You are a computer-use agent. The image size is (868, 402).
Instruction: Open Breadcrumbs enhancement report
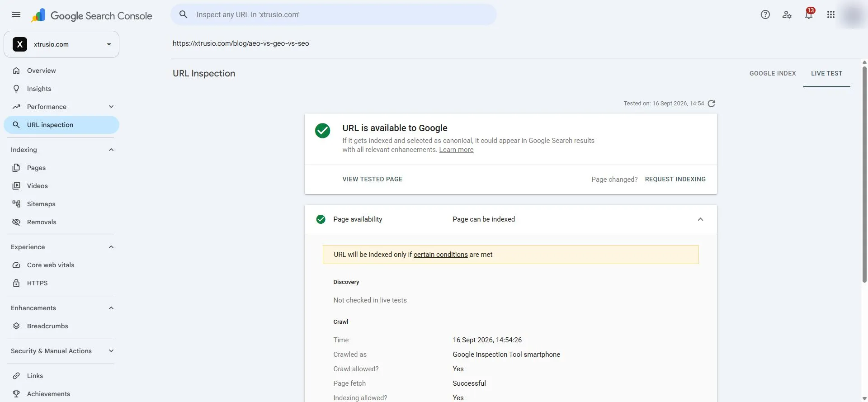point(61,326)
